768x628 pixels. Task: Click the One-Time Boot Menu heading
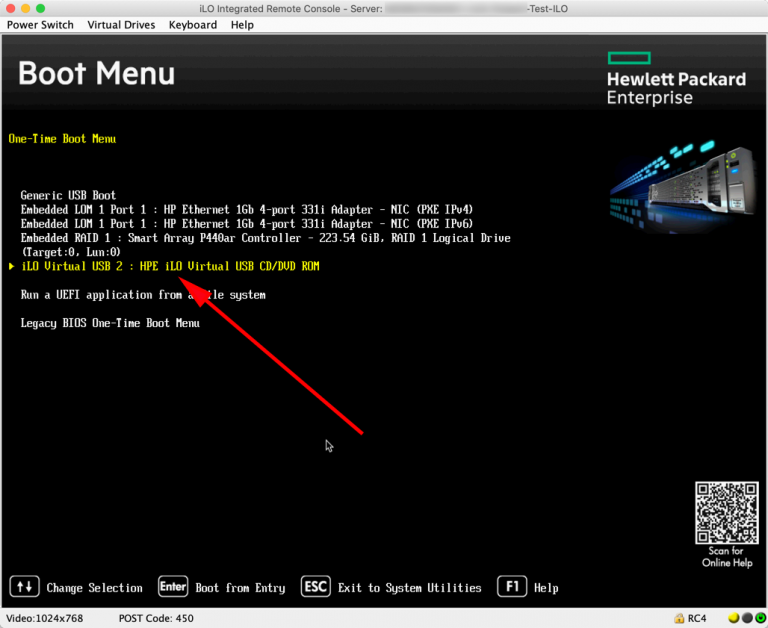point(62,139)
